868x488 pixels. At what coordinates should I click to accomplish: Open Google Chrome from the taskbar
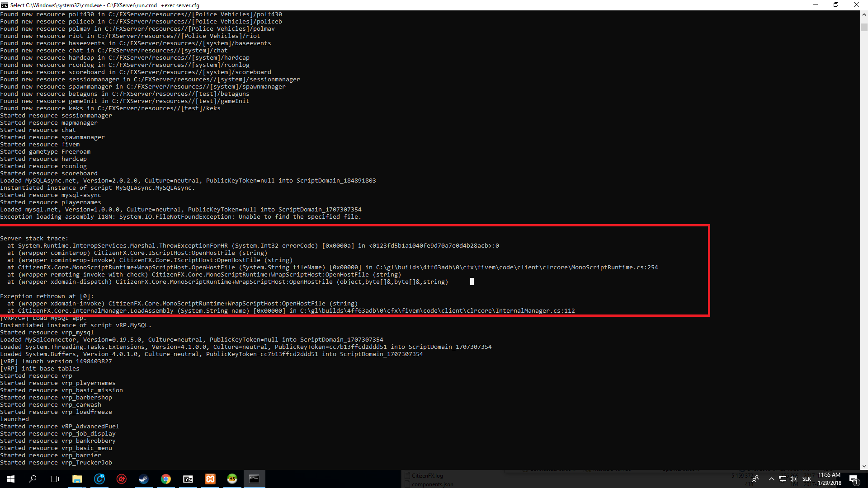165,479
